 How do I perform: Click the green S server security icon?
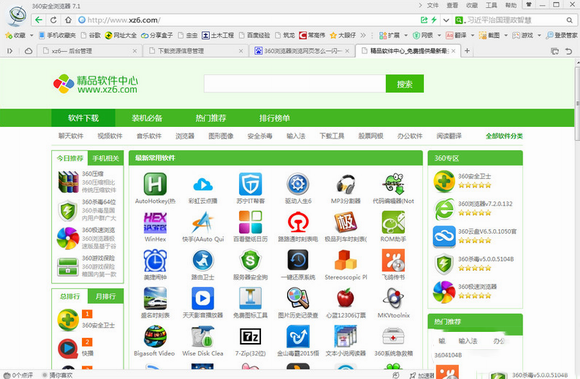tap(250, 260)
